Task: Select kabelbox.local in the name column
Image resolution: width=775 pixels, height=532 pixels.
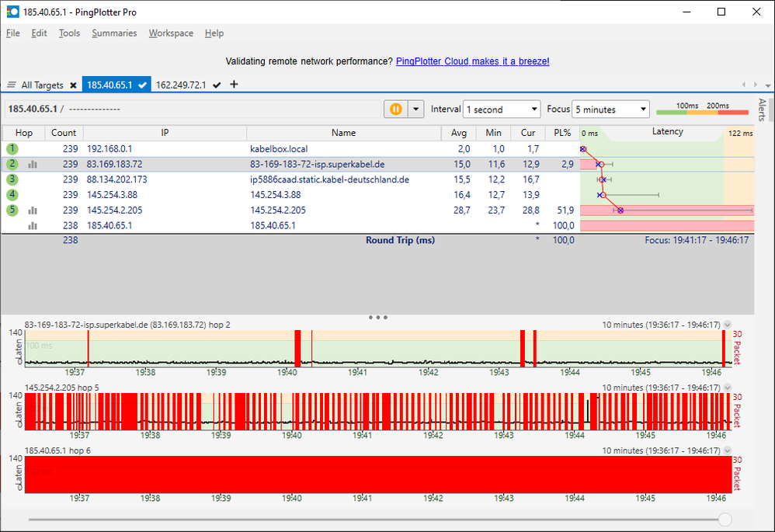Action: 279,149
